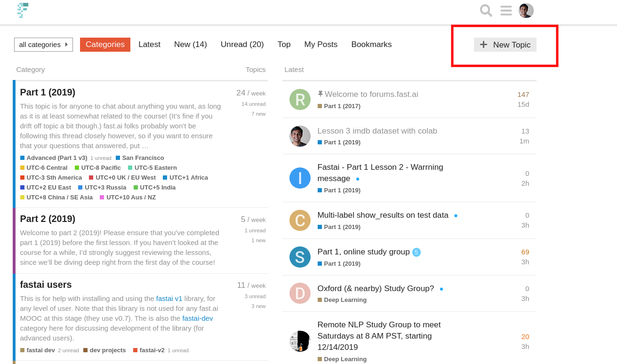Click the fast.ai forum logo
This screenshot has height=364, width=617.
23,10
